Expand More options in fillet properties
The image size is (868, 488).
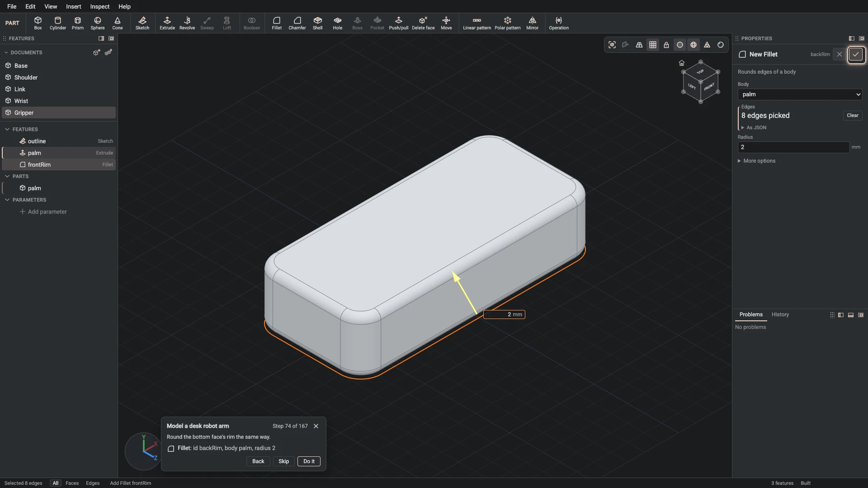tap(757, 161)
